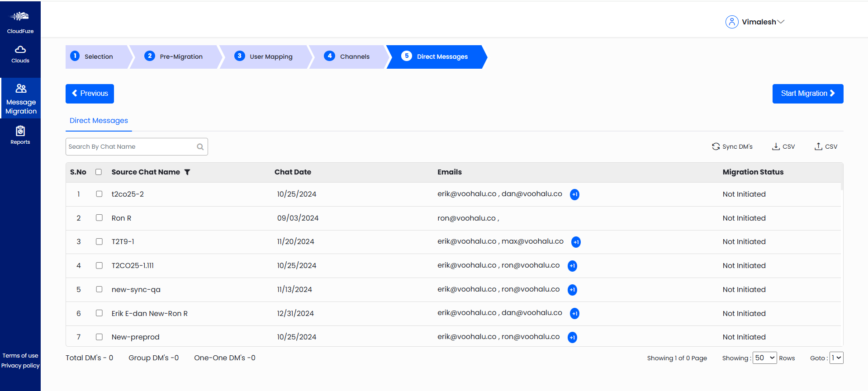The image size is (868, 391).
Task: Click email 'ron@voohalu.co ,' in Ron R row
Action: click(468, 218)
